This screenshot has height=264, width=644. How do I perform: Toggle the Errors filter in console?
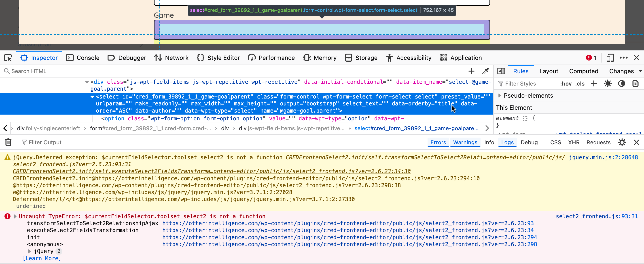pyautogui.click(x=438, y=142)
